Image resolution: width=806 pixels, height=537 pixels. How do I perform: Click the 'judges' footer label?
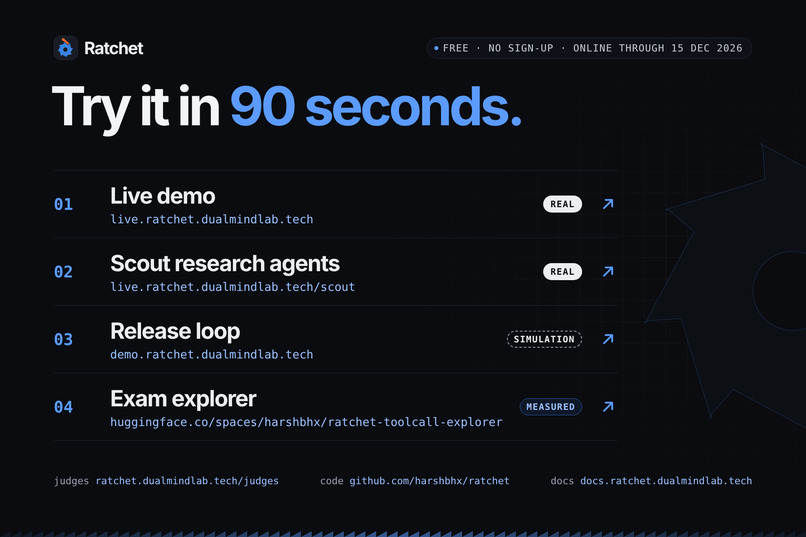pos(71,481)
